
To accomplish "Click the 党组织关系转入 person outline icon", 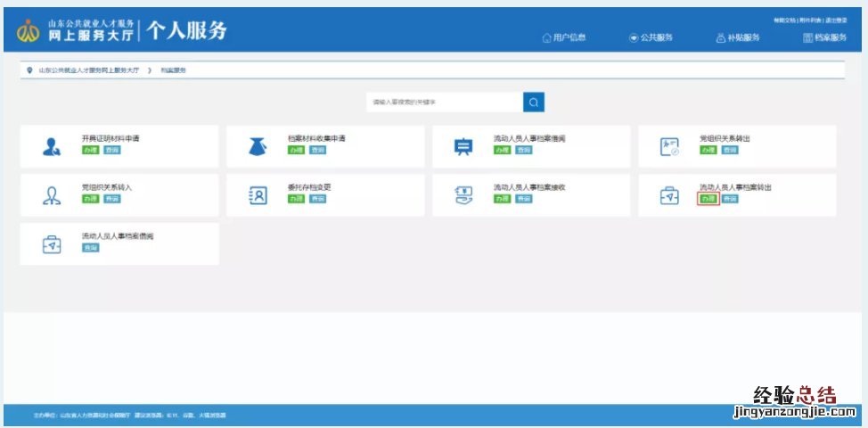I will point(52,195).
